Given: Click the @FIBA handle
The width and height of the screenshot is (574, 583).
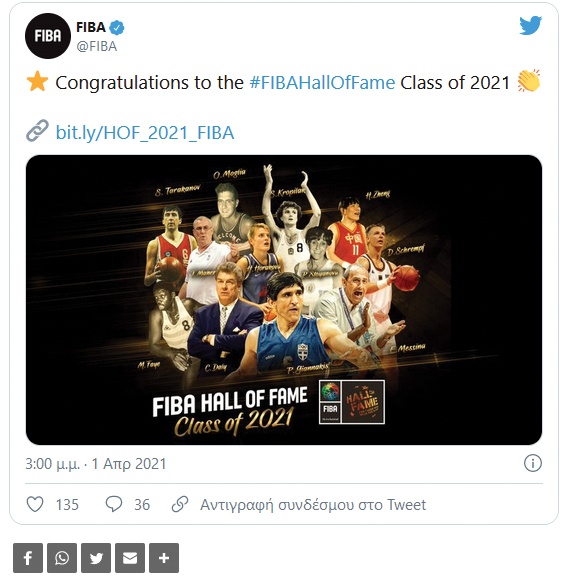Looking at the screenshot, I should 97,46.
